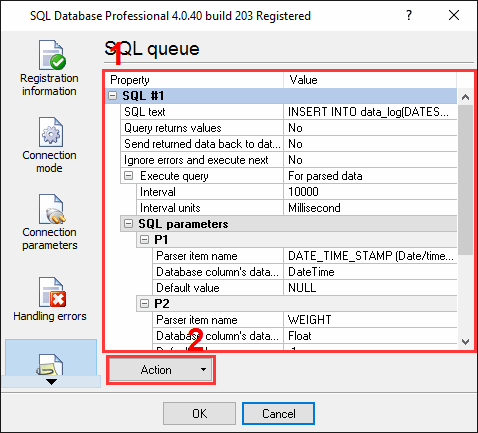Click the help question mark in title bar
This screenshot has width=478, height=433.
[x=409, y=15]
